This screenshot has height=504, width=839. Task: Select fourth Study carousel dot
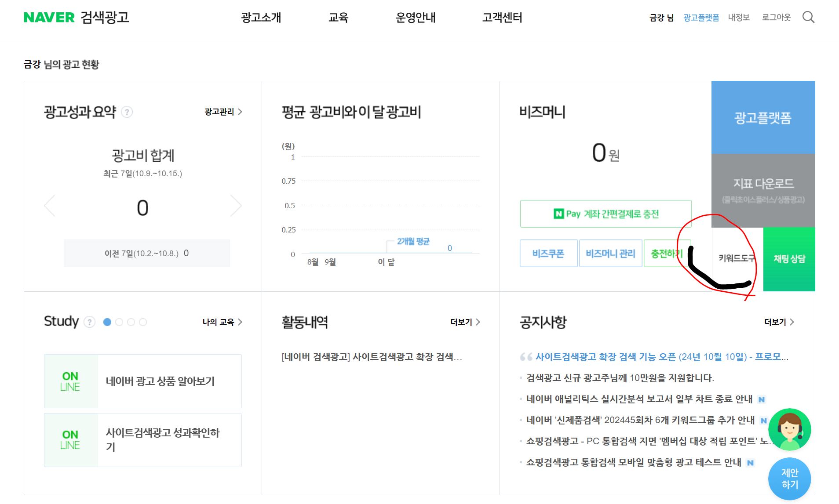tap(143, 322)
